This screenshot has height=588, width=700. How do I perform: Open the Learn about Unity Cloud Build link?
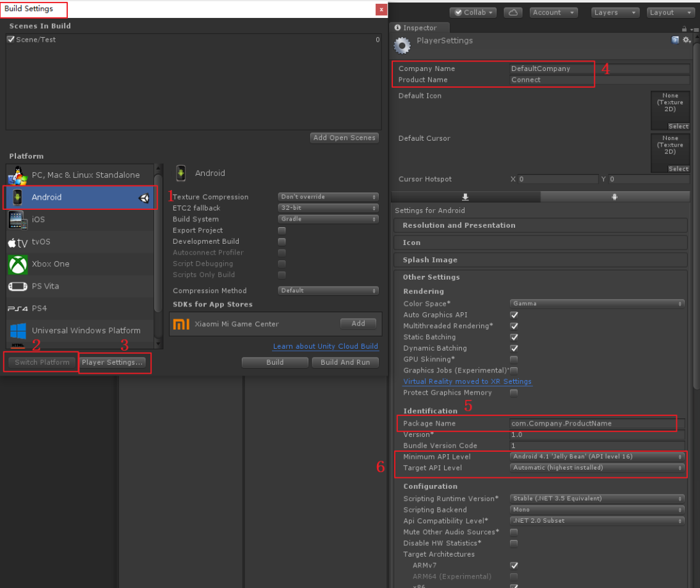click(x=325, y=346)
